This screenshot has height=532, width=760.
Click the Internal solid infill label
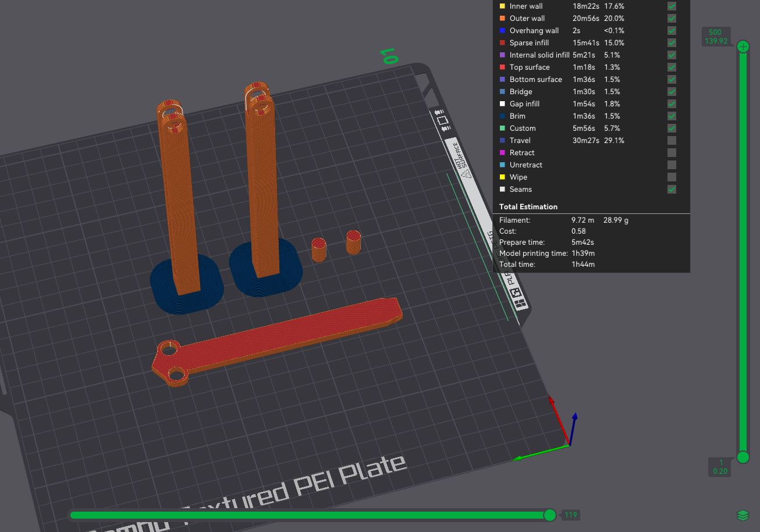tap(539, 55)
